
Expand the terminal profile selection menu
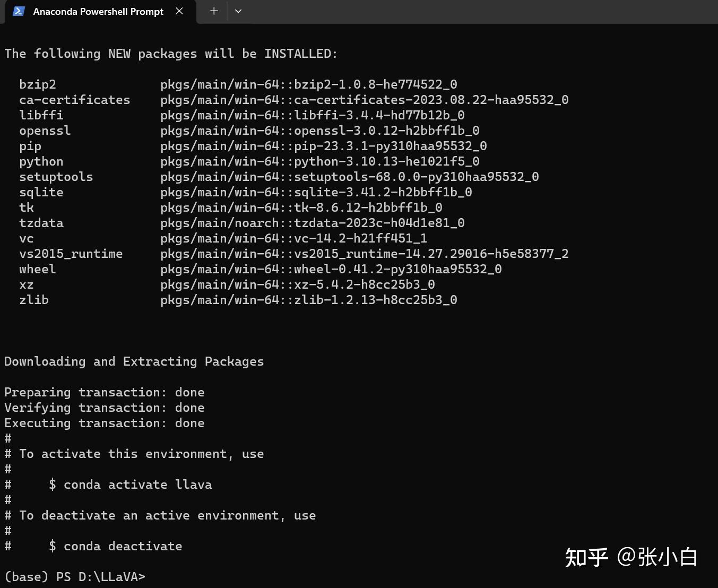(238, 11)
